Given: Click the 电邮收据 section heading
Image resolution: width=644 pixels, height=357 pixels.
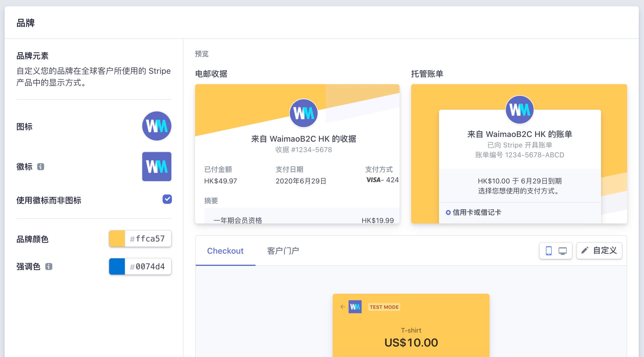Looking at the screenshot, I should click(211, 74).
